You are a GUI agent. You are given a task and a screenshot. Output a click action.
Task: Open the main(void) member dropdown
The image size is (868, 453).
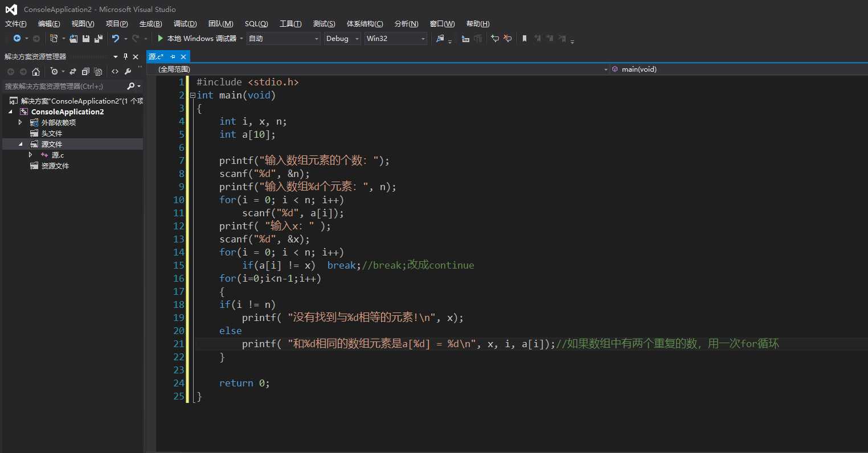(x=739, y=69)
